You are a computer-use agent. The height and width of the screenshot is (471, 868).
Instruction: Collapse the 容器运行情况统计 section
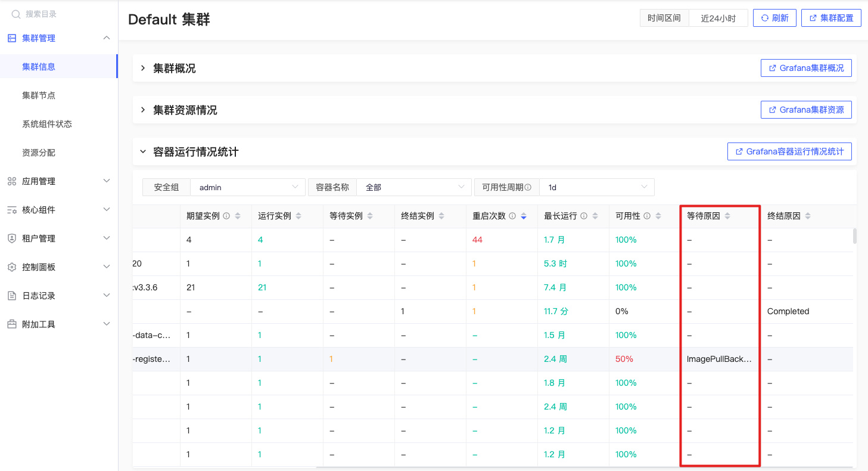pyautogui.click(x=143, y=152)
